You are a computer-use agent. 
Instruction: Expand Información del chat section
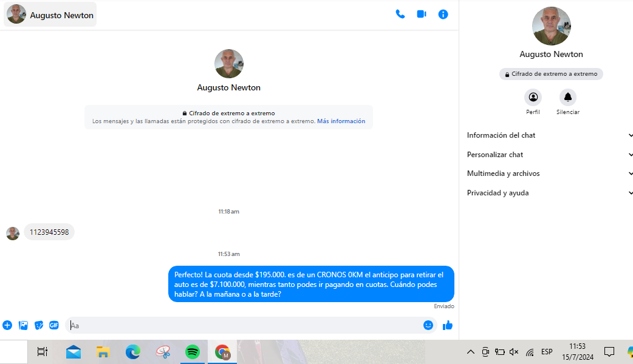click(x=550, y=135)
